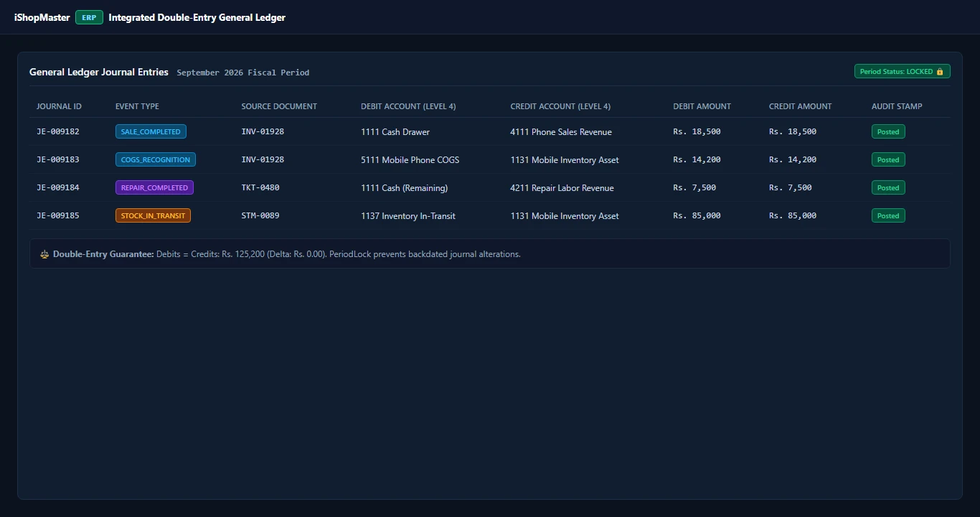This screenshot has width=980, height=517.
Task: Click the REPAIR_COMPLETED event tag
Action: click(154, 187)
